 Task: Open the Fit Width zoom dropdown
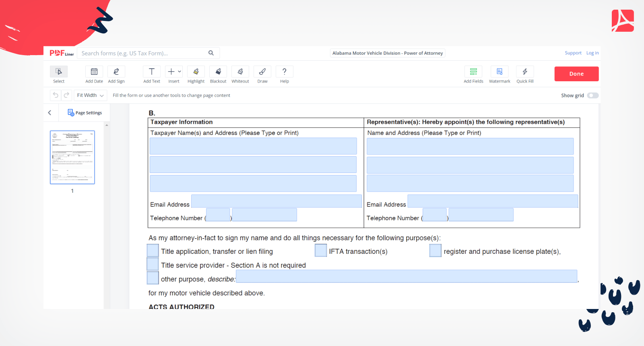click(91, 95)
